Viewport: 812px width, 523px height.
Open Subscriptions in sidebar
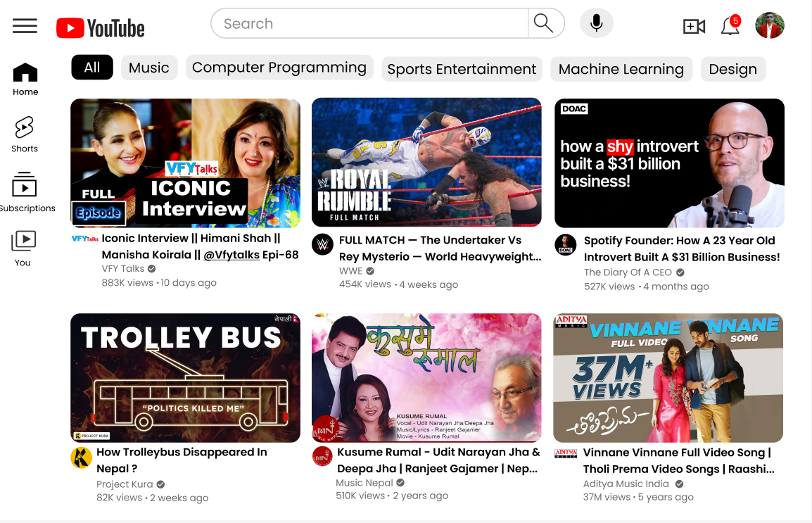click(26, 192)
